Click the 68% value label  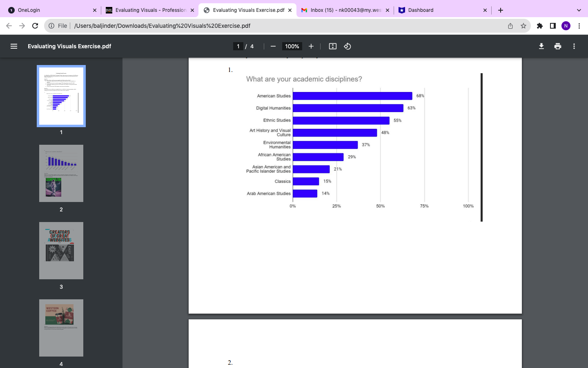click(420, 96)
